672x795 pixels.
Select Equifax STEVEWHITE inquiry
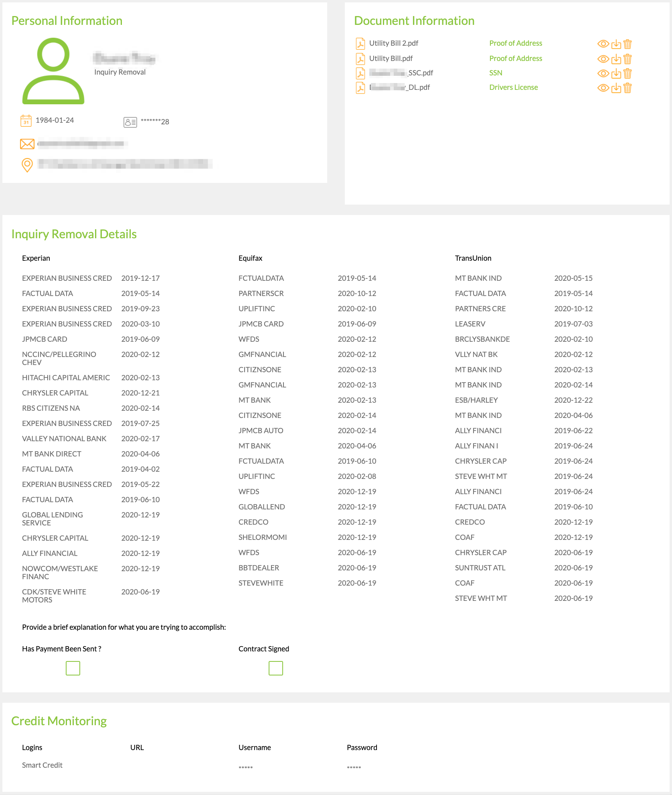(x=261, y=583)
